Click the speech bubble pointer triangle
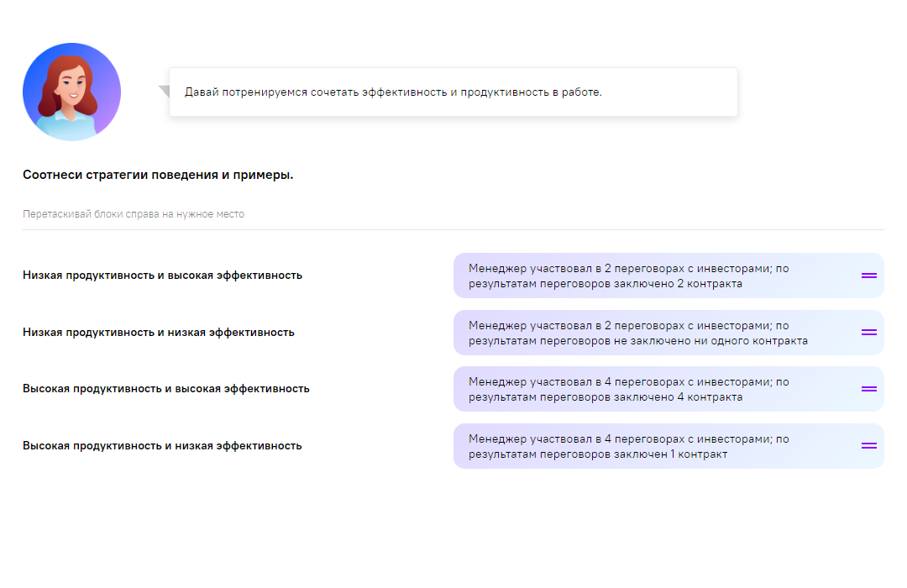Screen dimensions: 907x588 [165, 91]
